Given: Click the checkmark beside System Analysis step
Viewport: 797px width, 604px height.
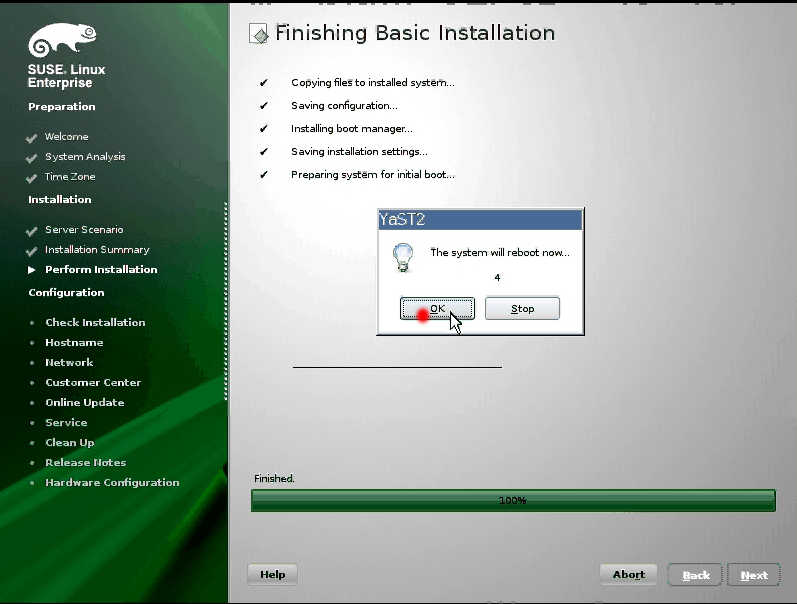Looking at the screenshot, I should pyautogui.click(x=32, y=158).
